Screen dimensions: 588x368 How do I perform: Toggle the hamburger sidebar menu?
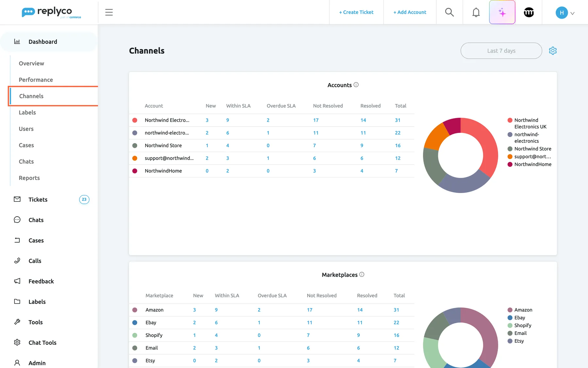(x=109, y=12)
